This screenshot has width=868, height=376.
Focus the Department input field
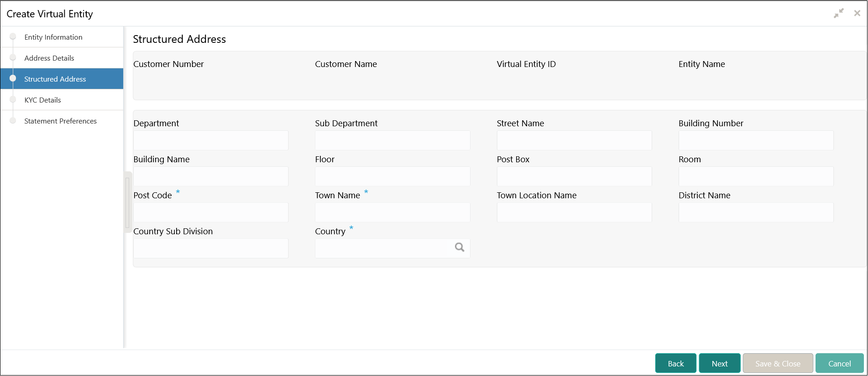coord(211,140)
